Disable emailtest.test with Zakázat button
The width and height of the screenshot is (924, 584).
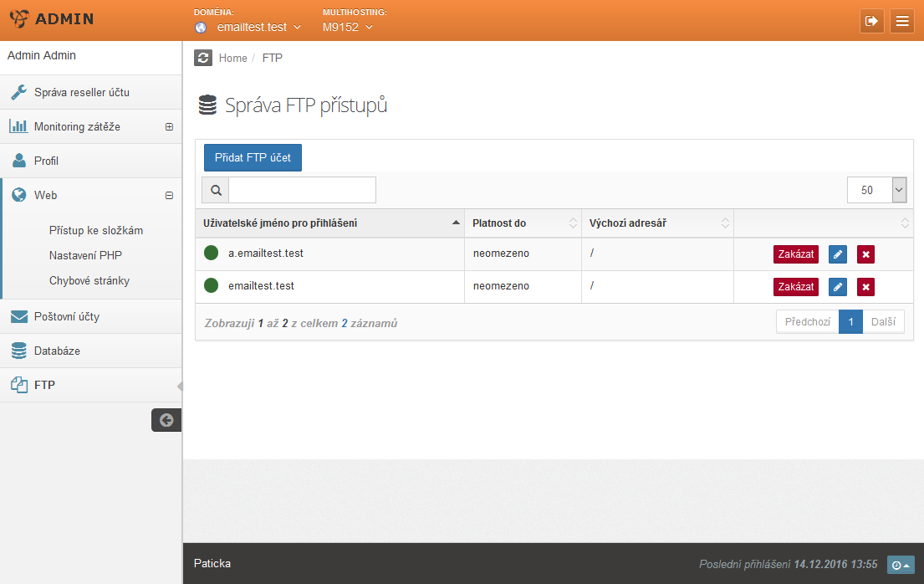click(x=795, y=287)
